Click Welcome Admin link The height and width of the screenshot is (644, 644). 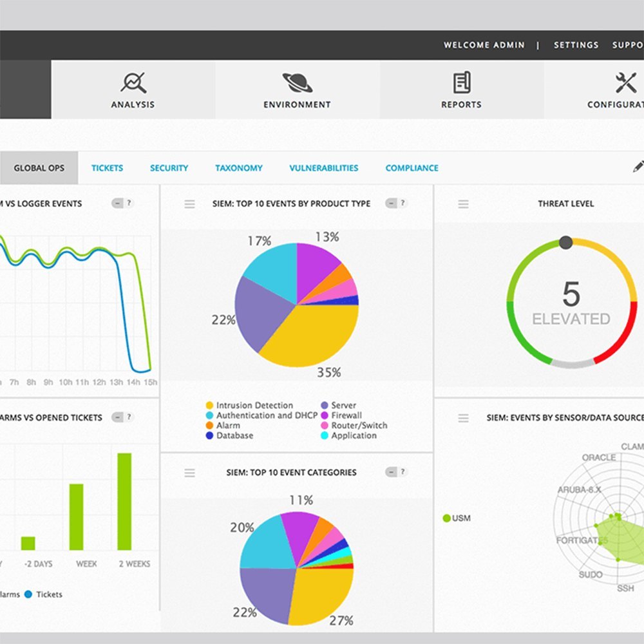tap(484, 45)
